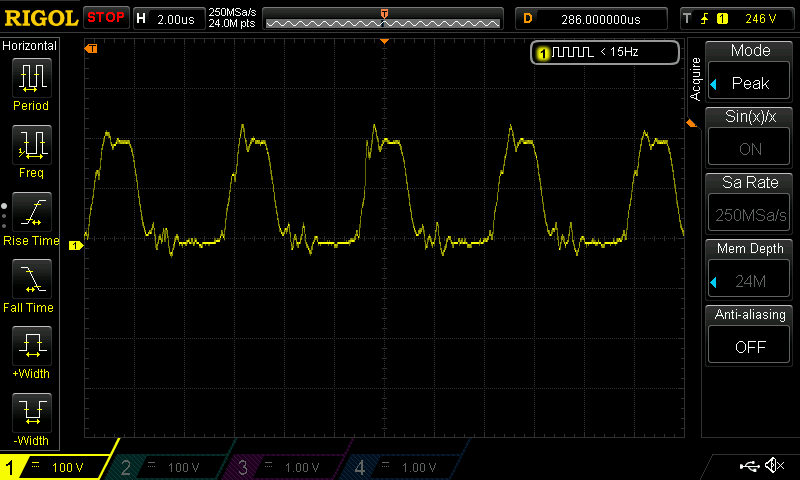
Task: Select the Acquire menu tab
Action: [x=695, y=79]
